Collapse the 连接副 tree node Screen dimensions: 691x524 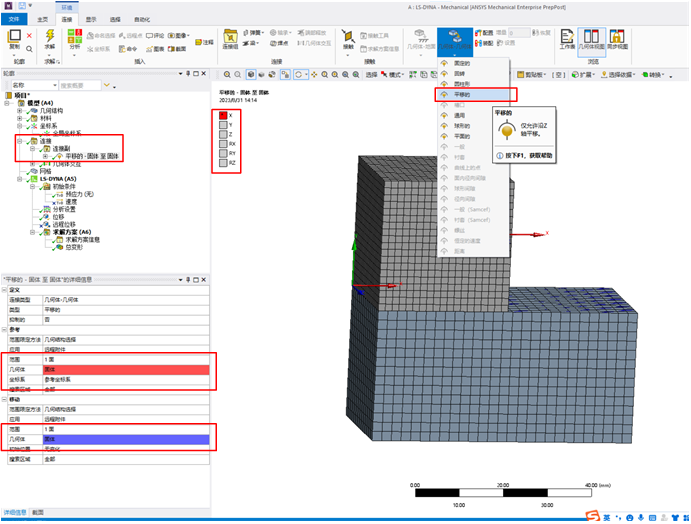click(x=32, y=149)
